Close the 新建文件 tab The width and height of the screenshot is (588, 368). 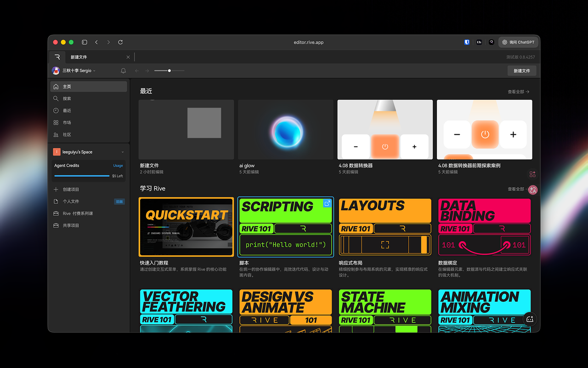pos(128,57)
